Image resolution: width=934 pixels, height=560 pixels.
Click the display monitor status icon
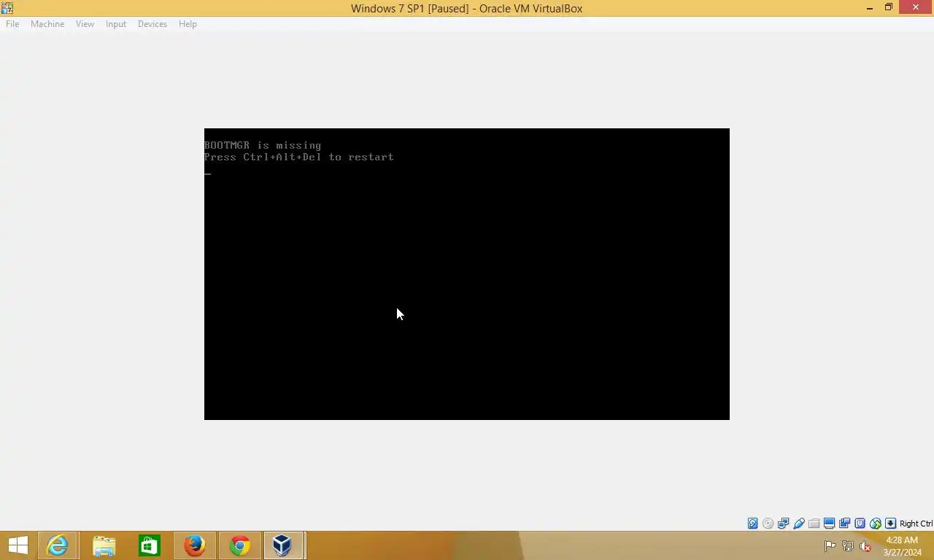point(829,524)
